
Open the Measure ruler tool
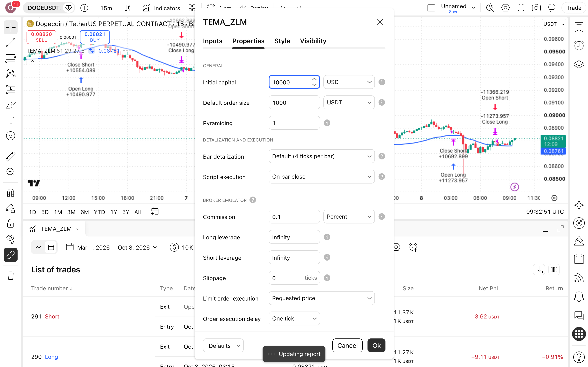(10, 157)
